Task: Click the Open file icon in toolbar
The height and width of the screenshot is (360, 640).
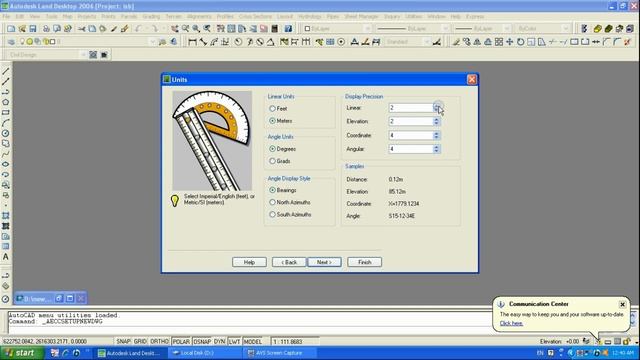Action: 22,29
